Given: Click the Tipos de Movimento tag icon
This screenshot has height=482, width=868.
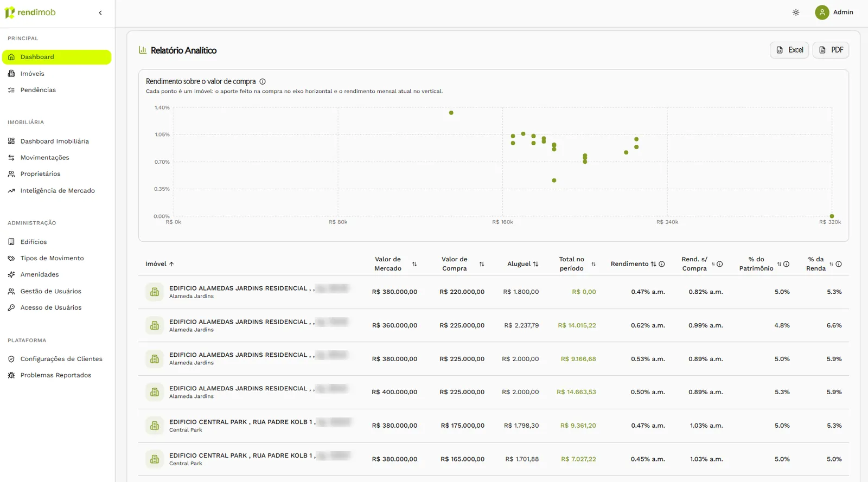Looking at the screenshot, I should pos(11,259).
